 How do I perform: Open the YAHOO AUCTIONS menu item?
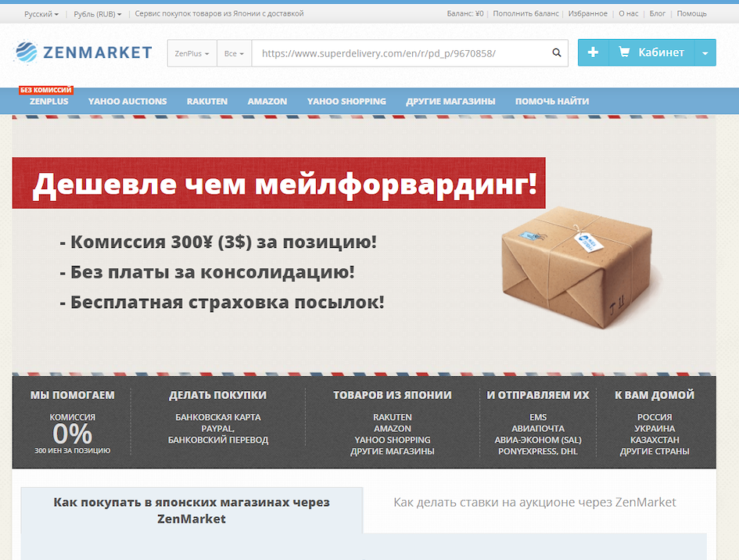127,102
